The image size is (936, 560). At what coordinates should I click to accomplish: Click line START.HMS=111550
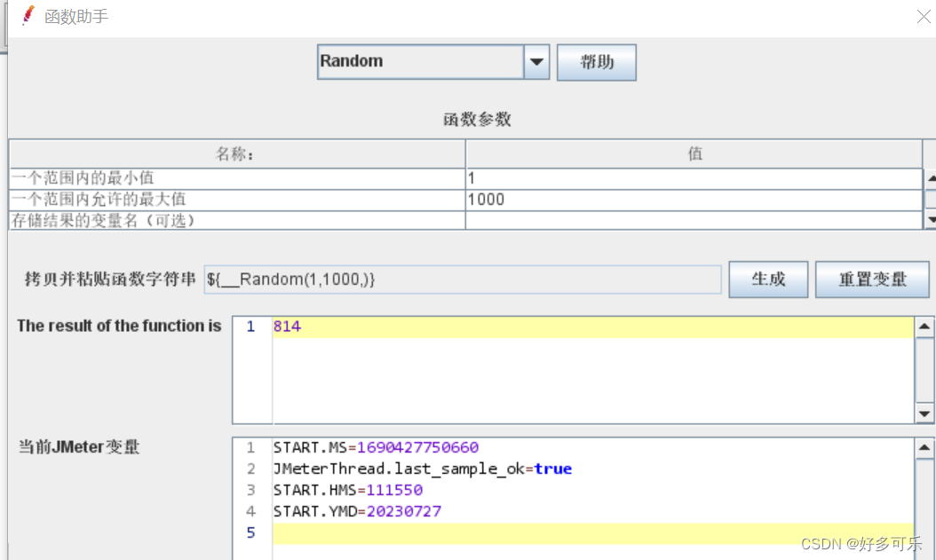point(348,490)
